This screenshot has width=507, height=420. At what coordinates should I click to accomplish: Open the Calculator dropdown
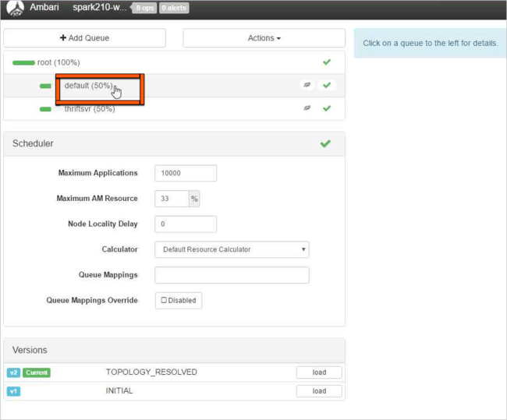click(232, 249)
